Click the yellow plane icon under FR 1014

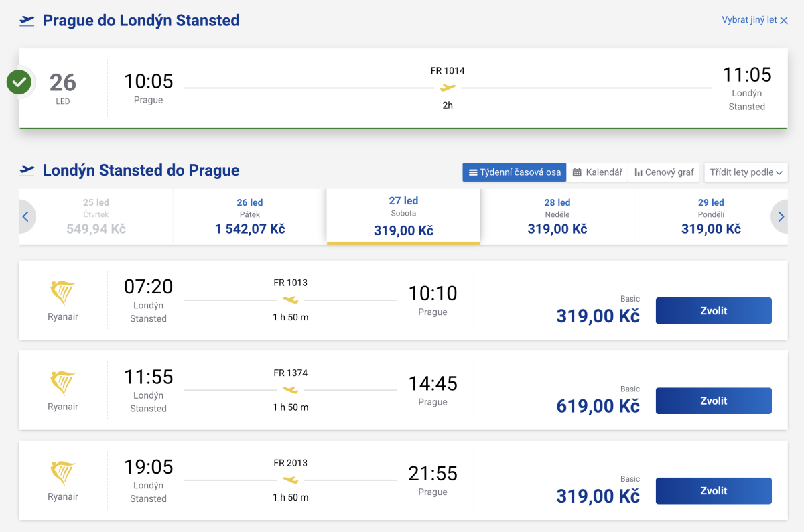tap(448, 88)
